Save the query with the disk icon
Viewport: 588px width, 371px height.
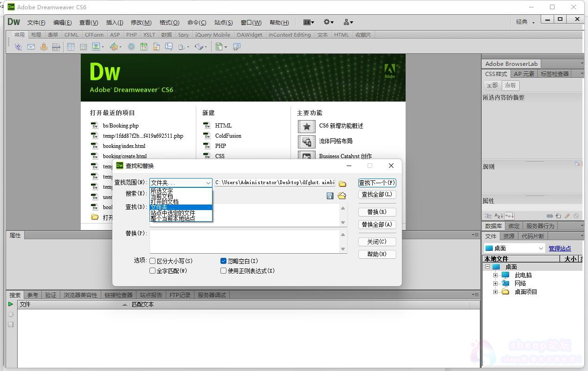click(x=330, y=196)
